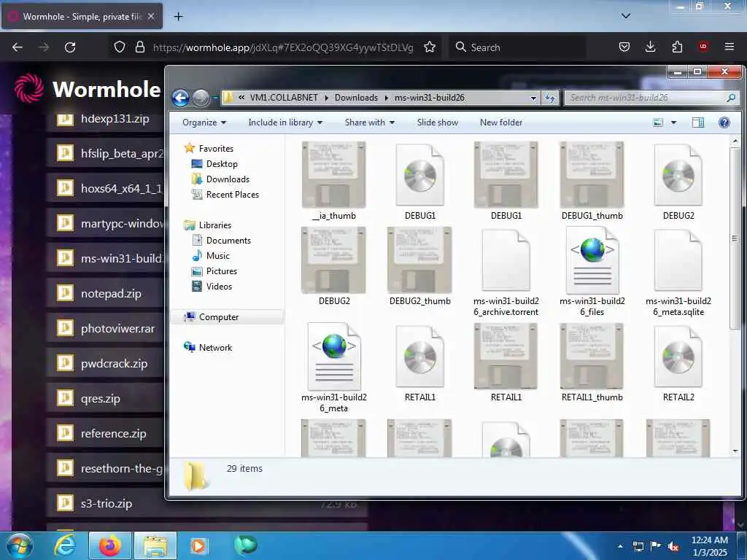The image size is (747, 560).
Task: Open Firefox Extensions puzzle icon
Action: click(677, 47)
